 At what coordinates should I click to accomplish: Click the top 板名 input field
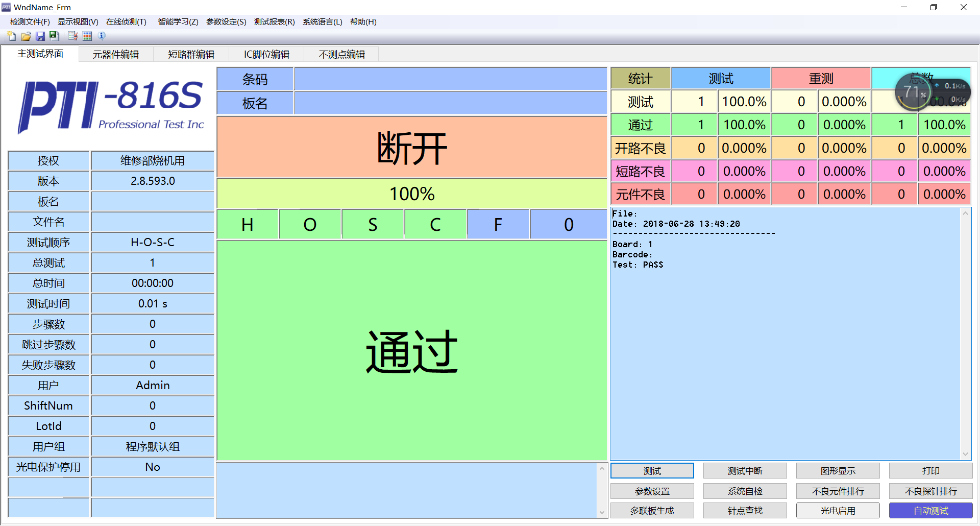[x=451, y=103]
